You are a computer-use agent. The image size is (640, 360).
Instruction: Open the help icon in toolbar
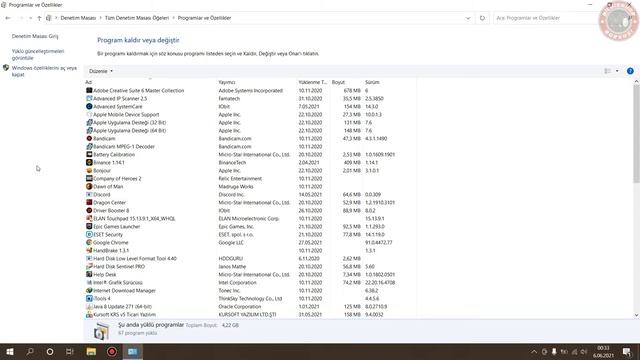click(630, 71)
